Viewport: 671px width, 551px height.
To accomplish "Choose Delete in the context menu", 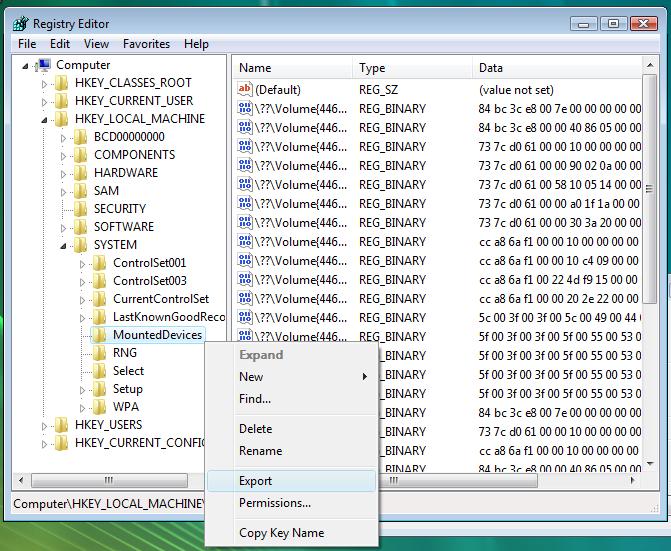I will click(x=291, y=429).
